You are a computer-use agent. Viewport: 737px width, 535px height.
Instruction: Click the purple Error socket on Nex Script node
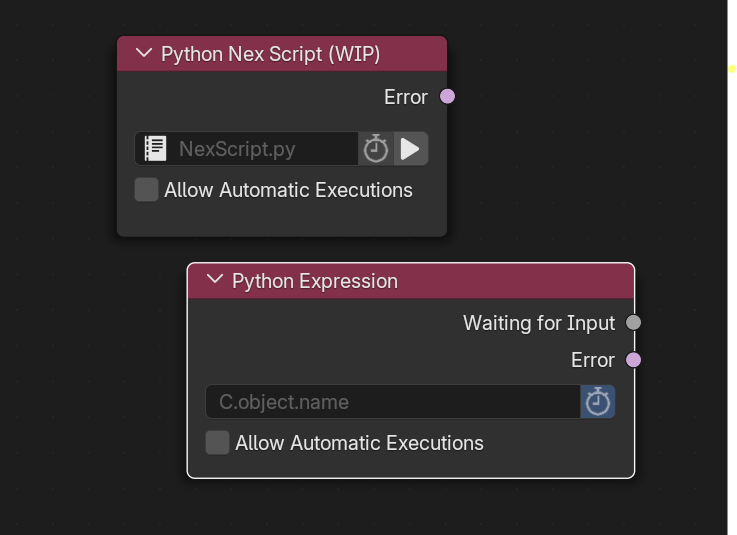point(447,96)
